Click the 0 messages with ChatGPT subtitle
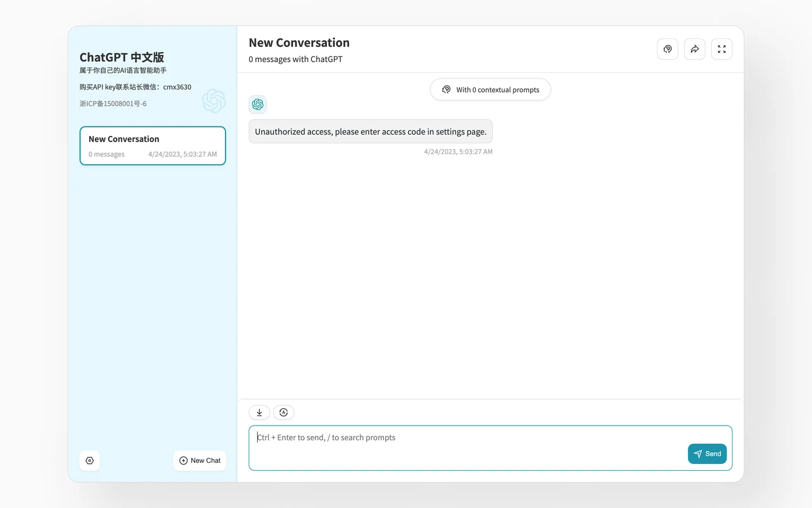The height and width of the screenshot is (508, 812). [x=295, y=59]
